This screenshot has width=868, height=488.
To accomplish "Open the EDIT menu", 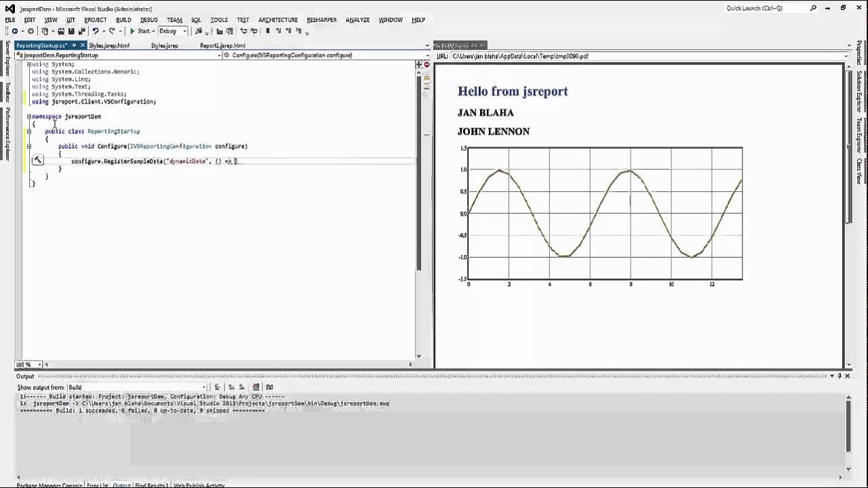I will pyautogui.click(x=30, y=20).
